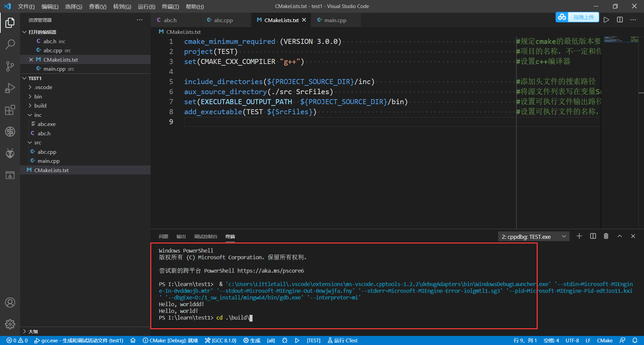Switch to the abc.cpp editor tab

(x=226, y=20)
